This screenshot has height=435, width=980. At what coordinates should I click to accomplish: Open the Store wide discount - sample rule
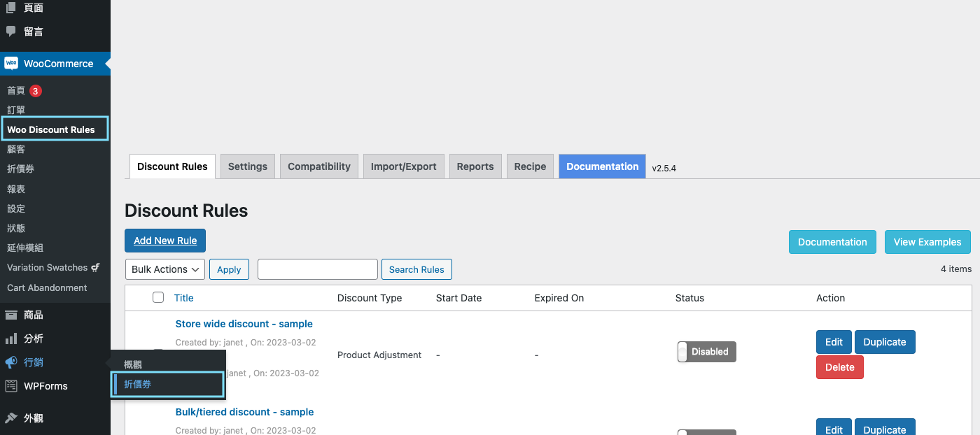click(x=244, y=324)
